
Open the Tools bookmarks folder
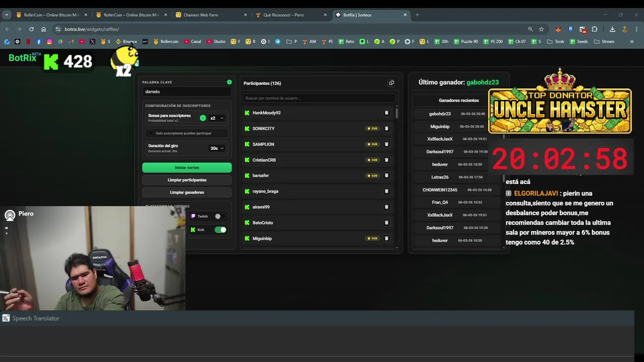pyautogui.click(x=555, y=42)
